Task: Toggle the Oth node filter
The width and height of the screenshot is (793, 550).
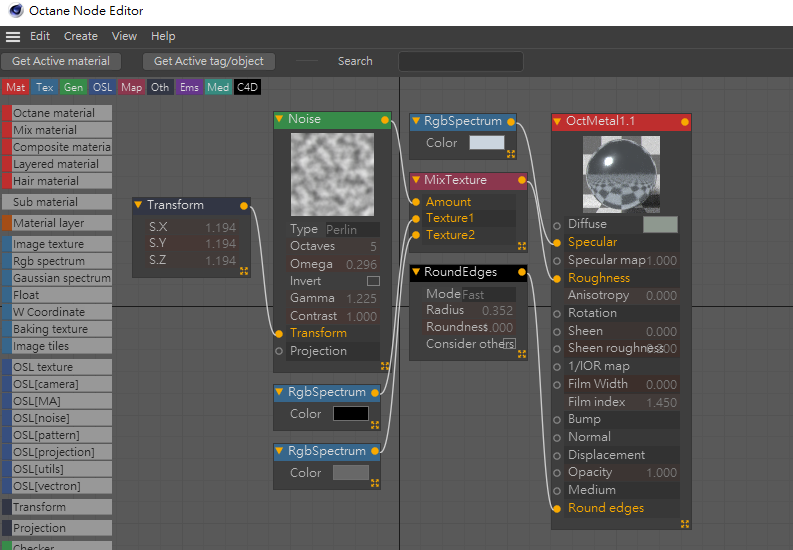Action: pos(160,87)
